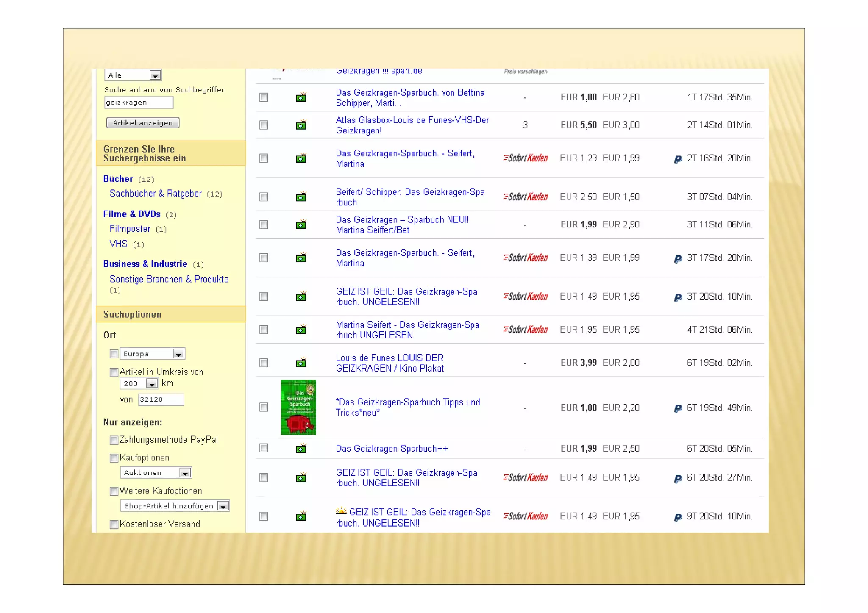Click PayPal icon on 9T 20Std. 10Min. listing
The width and height of the screenshot is (868, 613).
click(x=678, y=517)
